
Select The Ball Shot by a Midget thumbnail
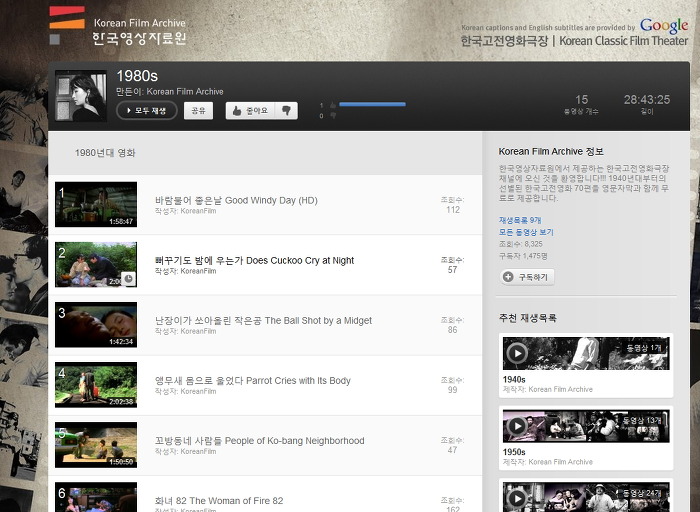[x=96, y=325]
